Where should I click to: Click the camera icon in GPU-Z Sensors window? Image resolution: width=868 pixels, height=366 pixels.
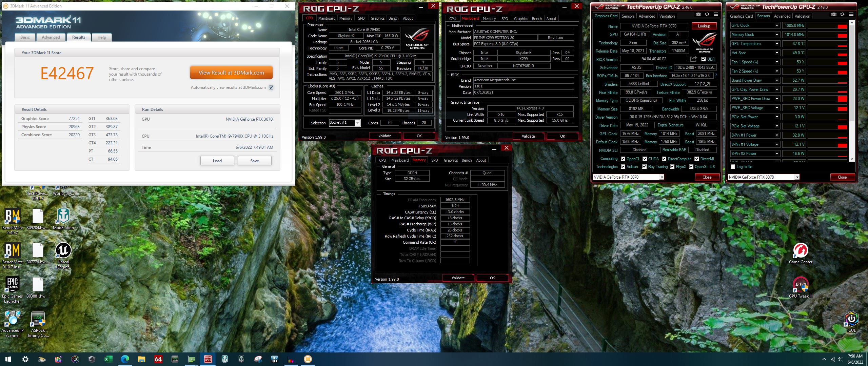coord(833,15)
